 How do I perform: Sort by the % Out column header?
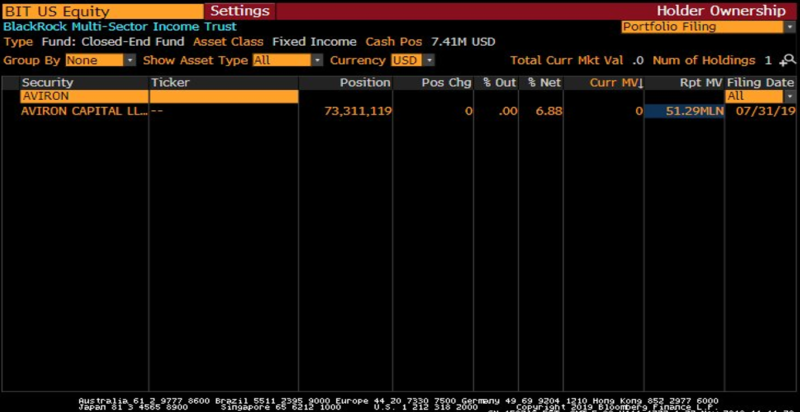click(x=496, y=83)
